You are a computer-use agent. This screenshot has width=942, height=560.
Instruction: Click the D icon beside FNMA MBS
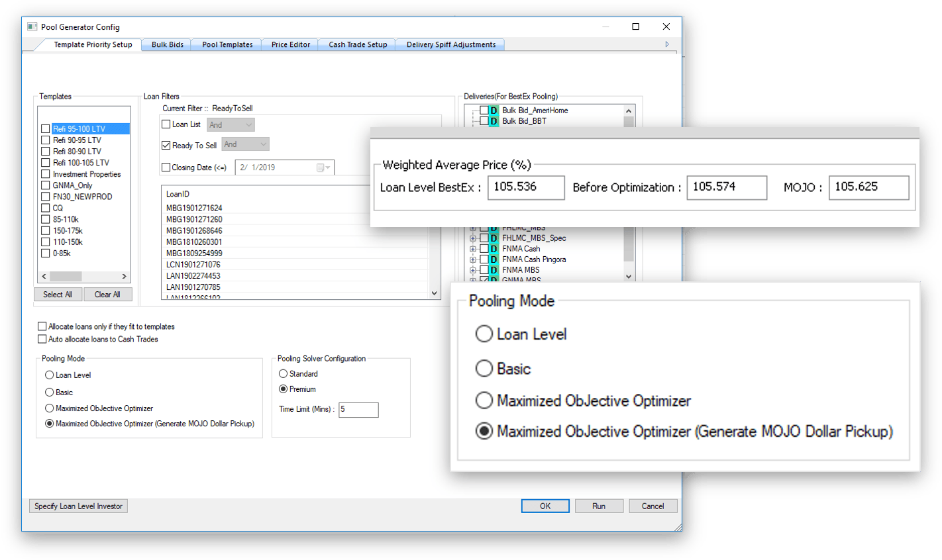(494, 270)
